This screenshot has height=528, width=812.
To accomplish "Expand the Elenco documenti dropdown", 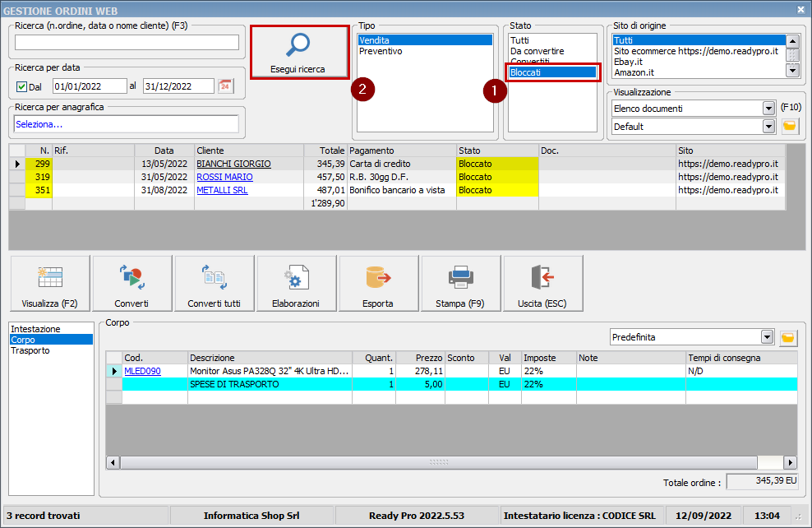I will (768, 109).
